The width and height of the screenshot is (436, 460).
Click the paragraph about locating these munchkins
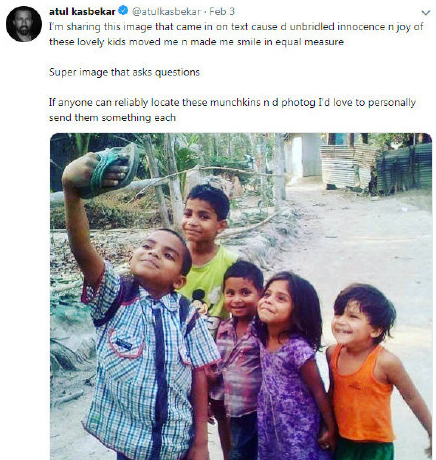[x=232, y=110]
